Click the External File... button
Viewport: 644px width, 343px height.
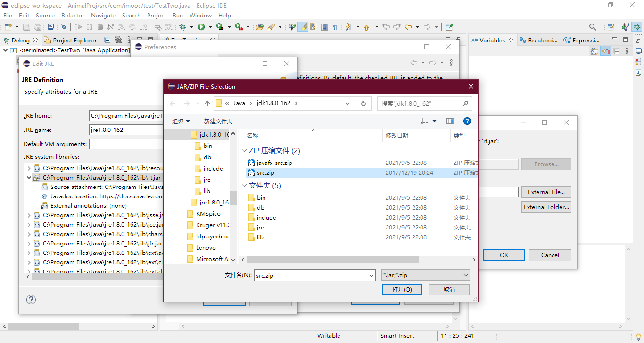click(x=546, y=192)
